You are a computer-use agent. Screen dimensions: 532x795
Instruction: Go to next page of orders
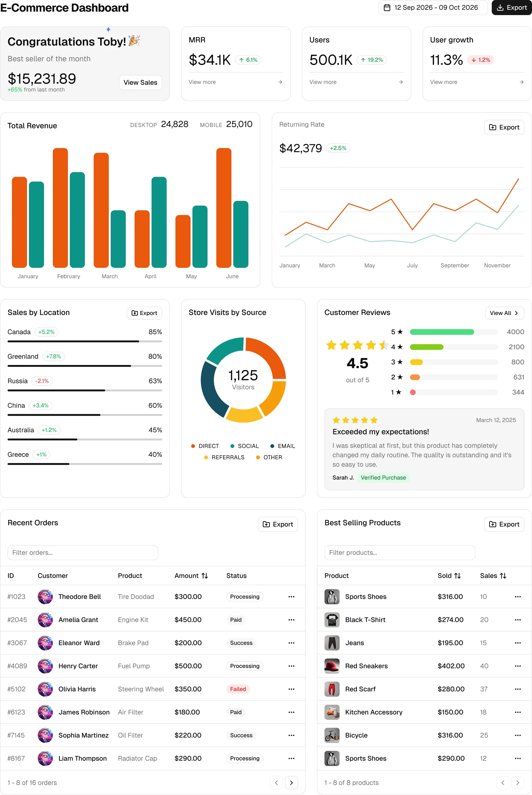[291, 783]
